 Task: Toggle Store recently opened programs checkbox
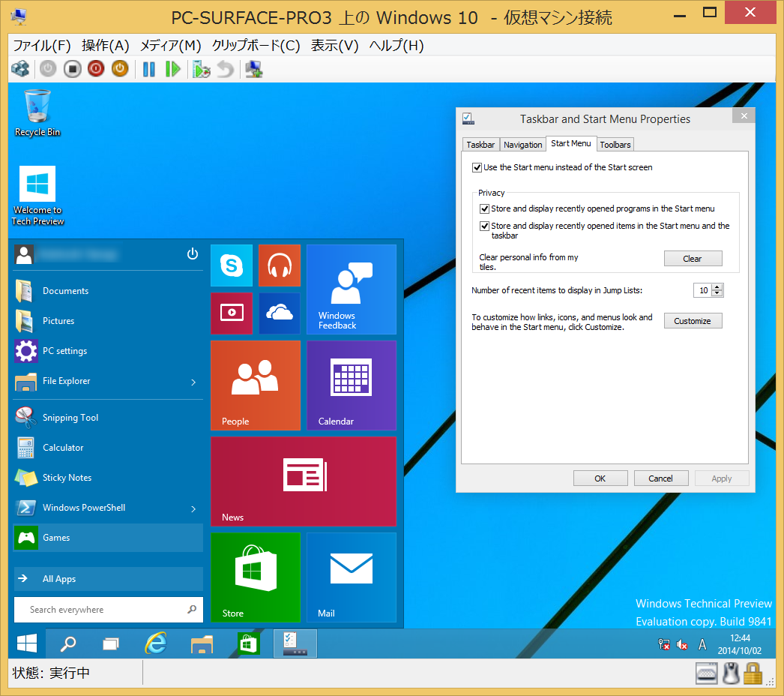(484, 208)
